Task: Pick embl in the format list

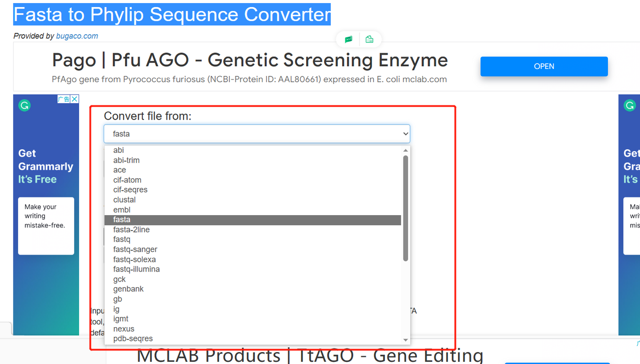Action: pos(122,210)
